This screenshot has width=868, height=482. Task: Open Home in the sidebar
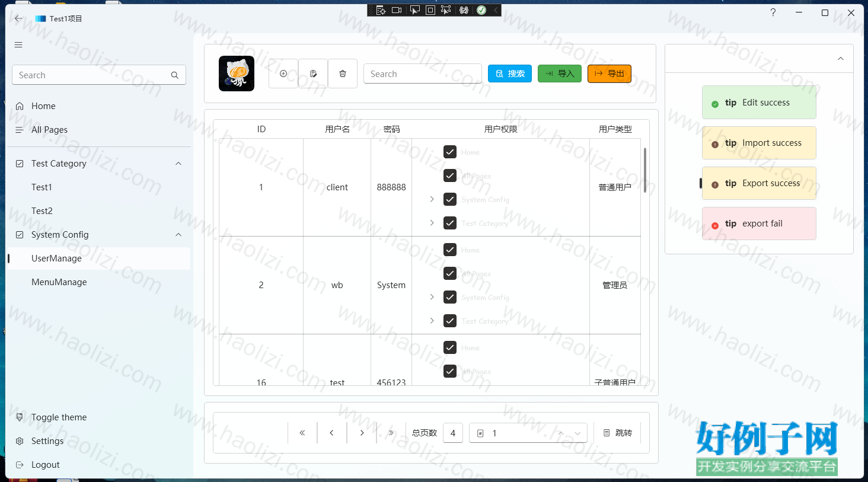(98, 106)
